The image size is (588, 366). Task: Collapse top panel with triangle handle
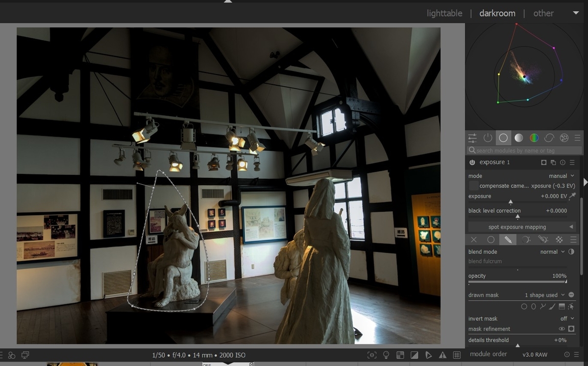point(227,1)
